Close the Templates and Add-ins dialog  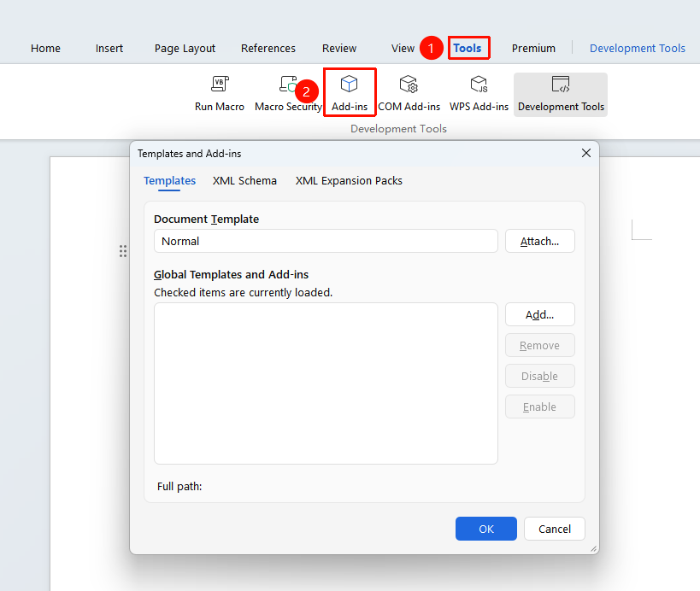[x=586, y=153]
